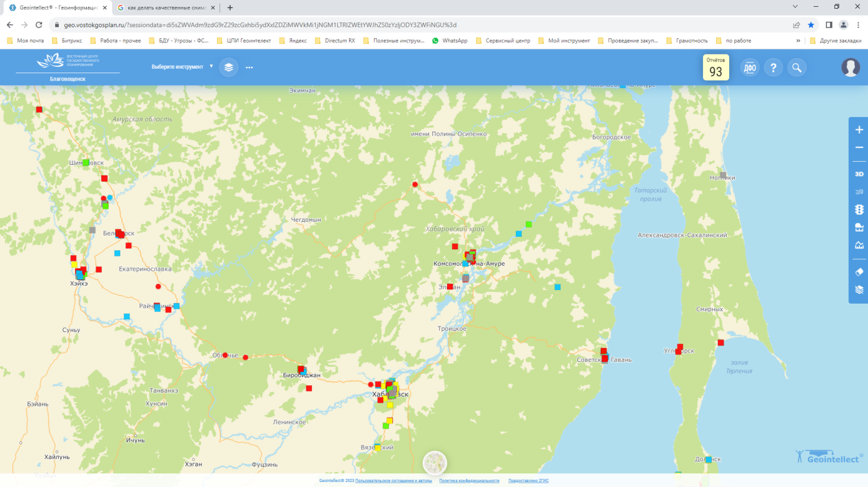Image resolution: width=868 pixels, height=487 pixels.
Task: Open "Работа - прочее" bookmark folder
Action: pyautogui.click(x=116, y=40)
